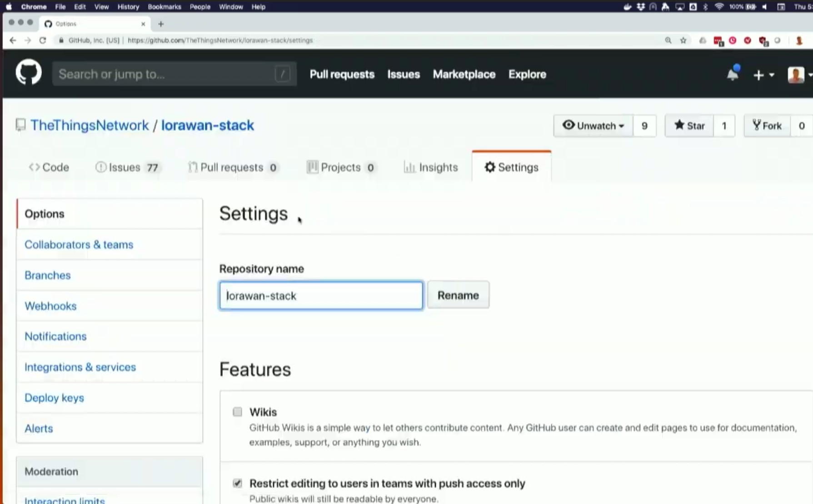Open the repository Pull requests tab
The image size is (813, 504).
pos(233,167)
